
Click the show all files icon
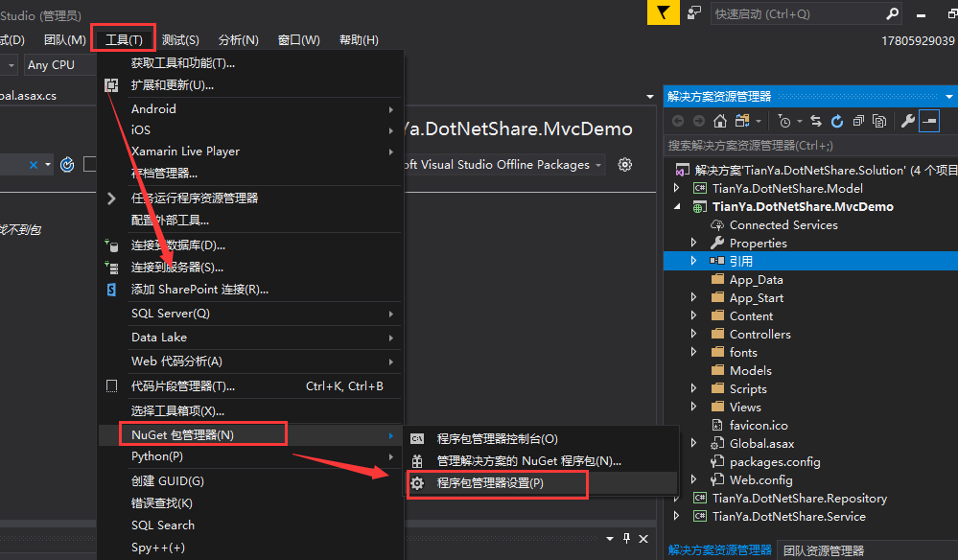tap(879, 121)
